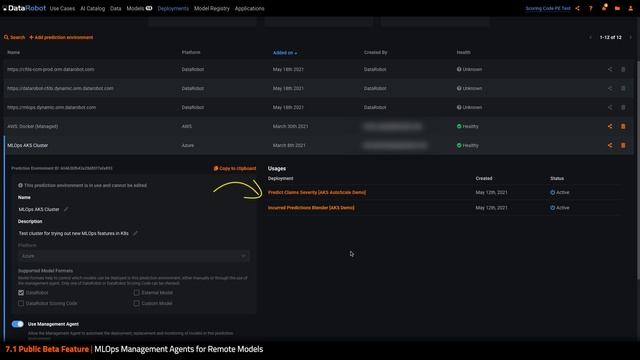Delete the datarobot-cfds.dynamic environment row
640x360 pixels.
[623, 88]
